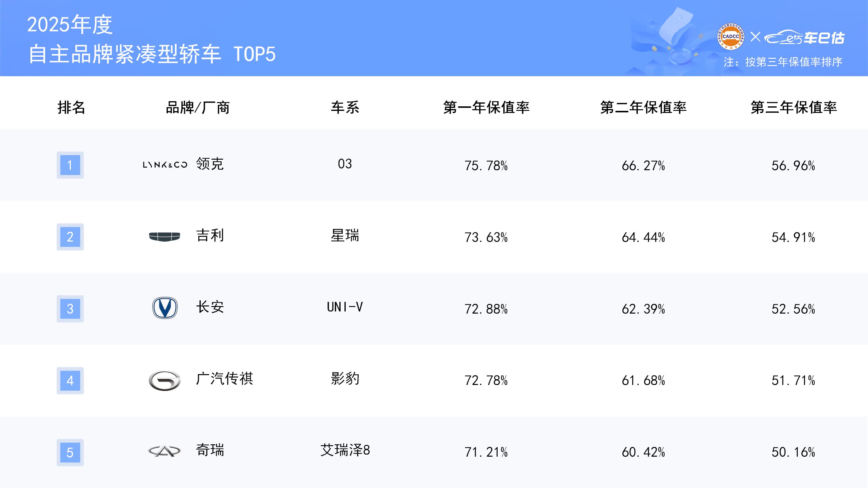This screenshot has height=488, width=868.
Task: Click the 56.96% third-year value
Action: pos(793,166)
